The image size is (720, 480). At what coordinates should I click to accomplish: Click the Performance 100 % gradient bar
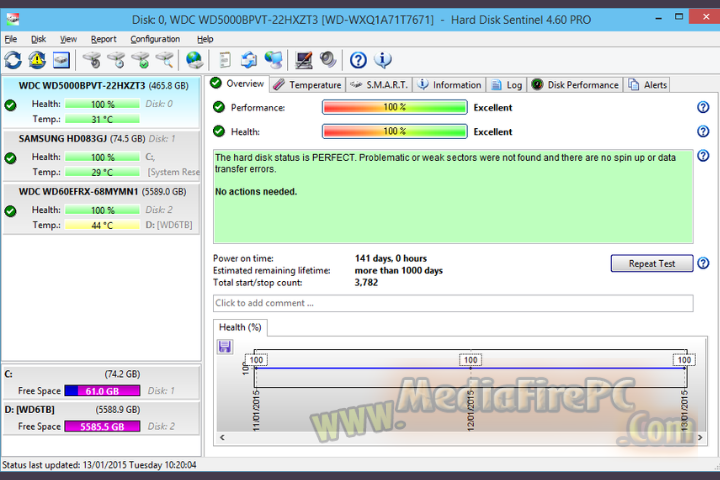coord(394,107)
